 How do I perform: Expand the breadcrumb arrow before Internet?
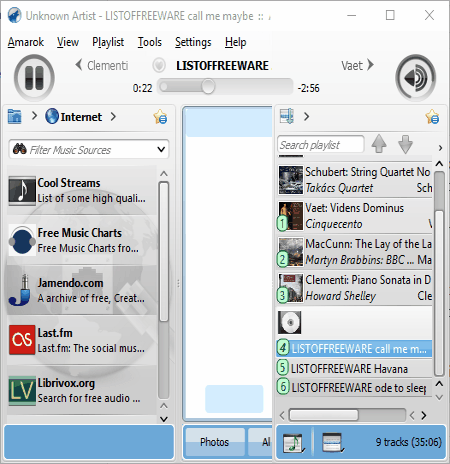pos(34,116)
